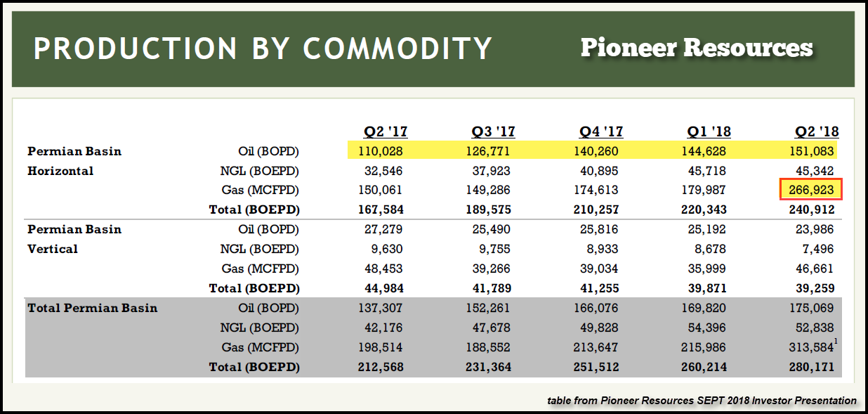The image size is (868, 414).
Task: Select the Q2 '18 column header
Action: (817, 131)
